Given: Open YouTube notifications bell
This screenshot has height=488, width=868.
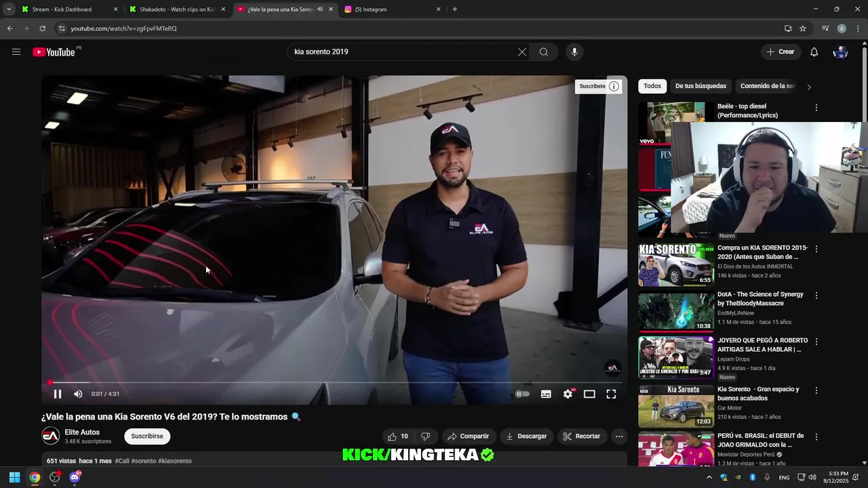Looking at the screenshot, I should click(x=814, y=52).
